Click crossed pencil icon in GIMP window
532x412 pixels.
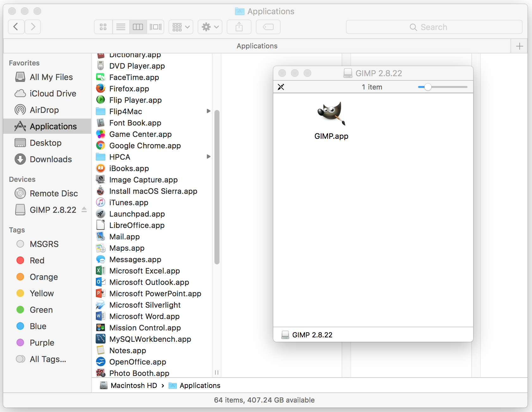pyautogui.click(x=281, y=87)
